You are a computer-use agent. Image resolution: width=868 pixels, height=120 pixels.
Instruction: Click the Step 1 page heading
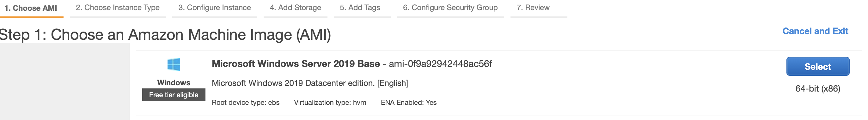[165, 35]
